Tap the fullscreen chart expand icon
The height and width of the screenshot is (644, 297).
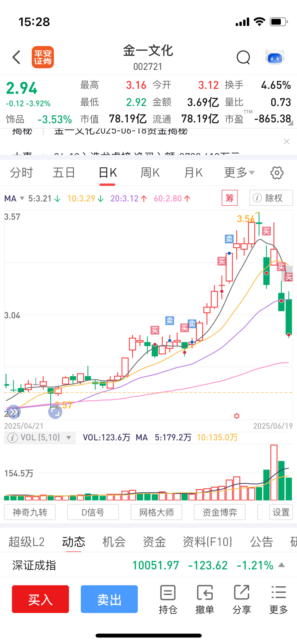tap(55, 412)
